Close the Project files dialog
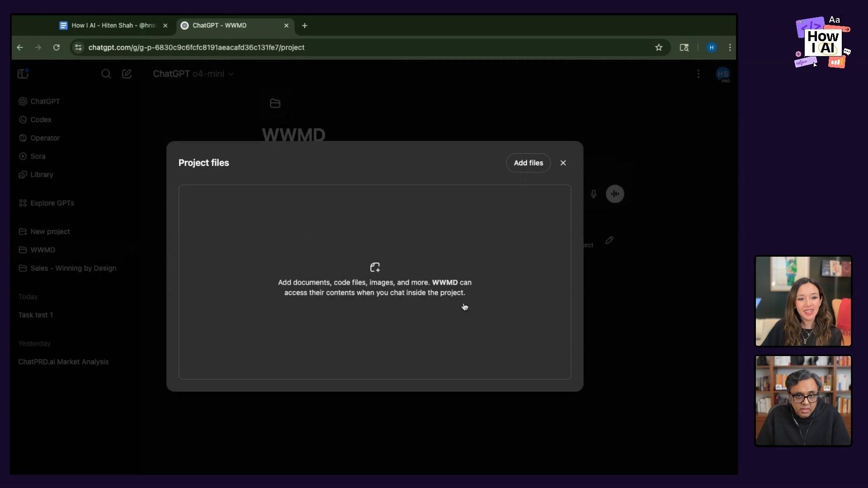Screen dimensions: 868x488 point(563,163)
